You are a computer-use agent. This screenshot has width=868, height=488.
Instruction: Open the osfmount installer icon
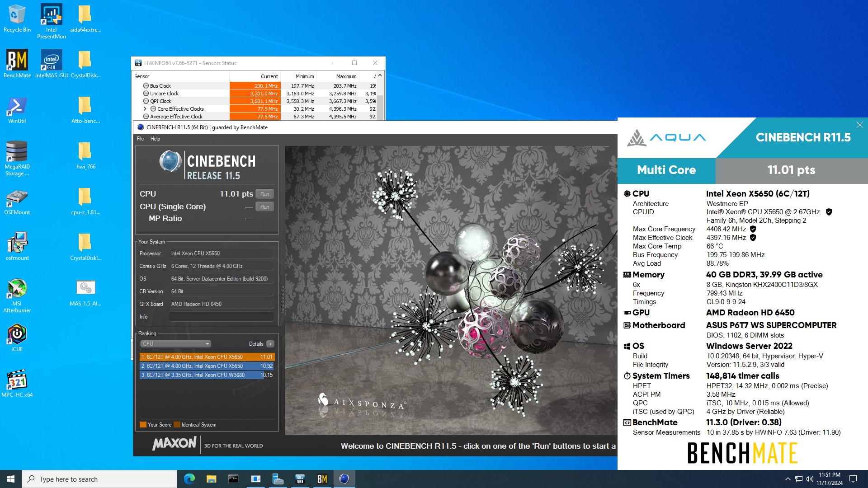(17, 247)
